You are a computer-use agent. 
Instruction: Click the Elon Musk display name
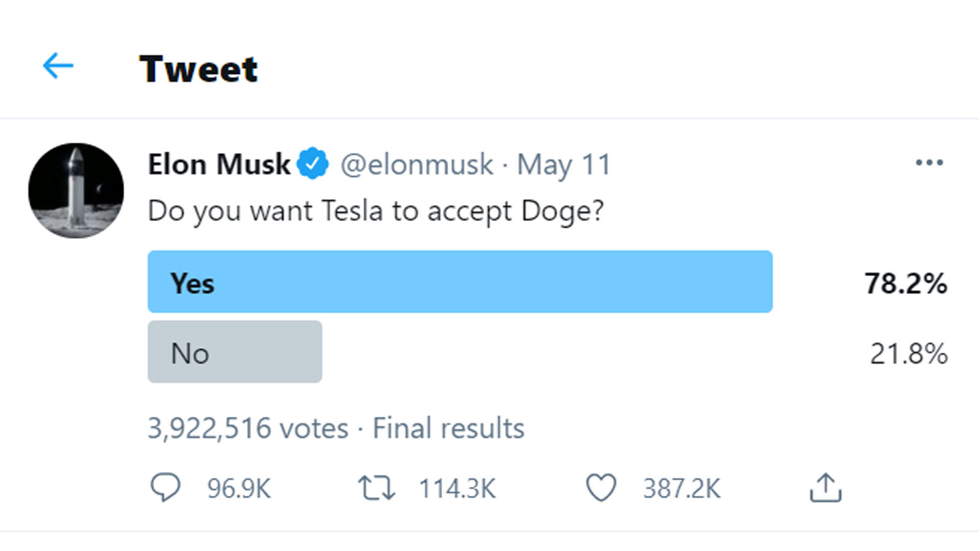[x=219, y=164]
